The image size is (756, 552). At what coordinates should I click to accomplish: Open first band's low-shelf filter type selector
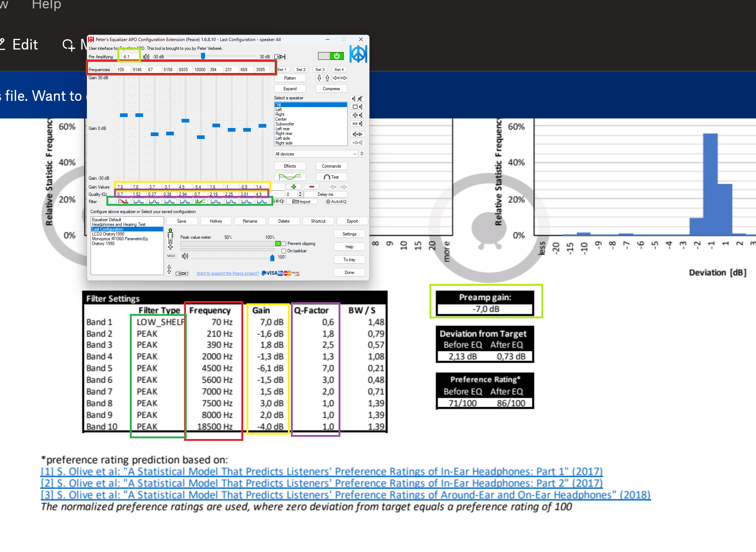click(123, 201)
